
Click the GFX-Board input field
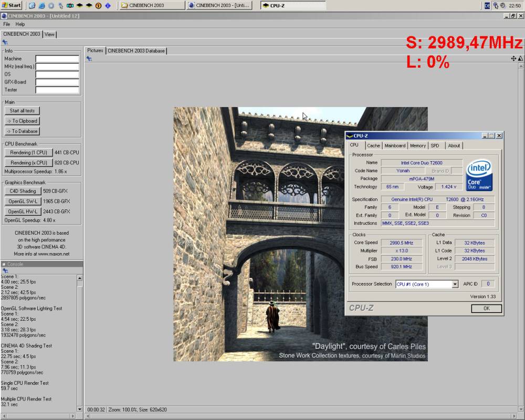coord(57,82)
